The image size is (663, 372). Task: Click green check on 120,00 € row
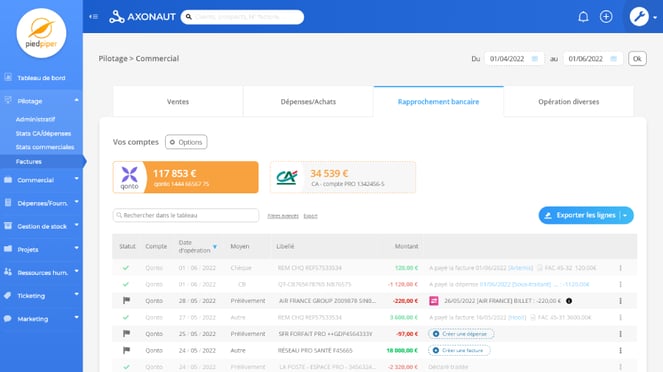point(126,268)
